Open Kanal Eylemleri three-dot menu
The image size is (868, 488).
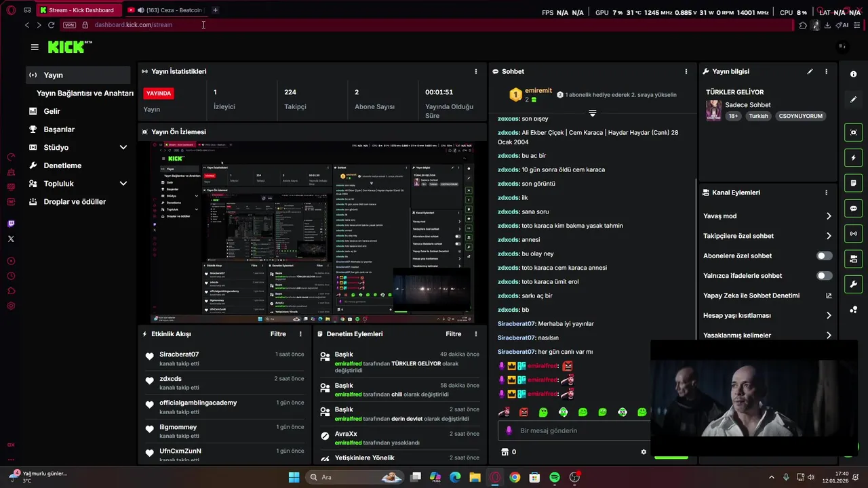tap(826, 192)
